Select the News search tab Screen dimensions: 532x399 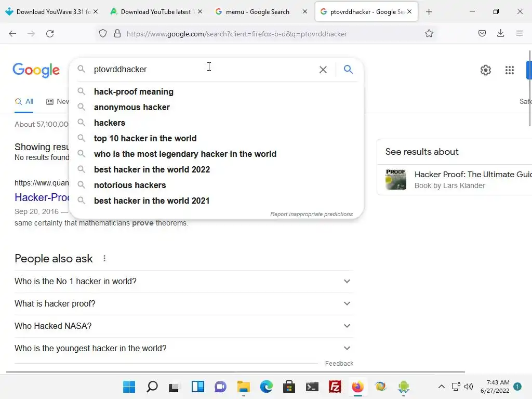click(x=58, y=101)
